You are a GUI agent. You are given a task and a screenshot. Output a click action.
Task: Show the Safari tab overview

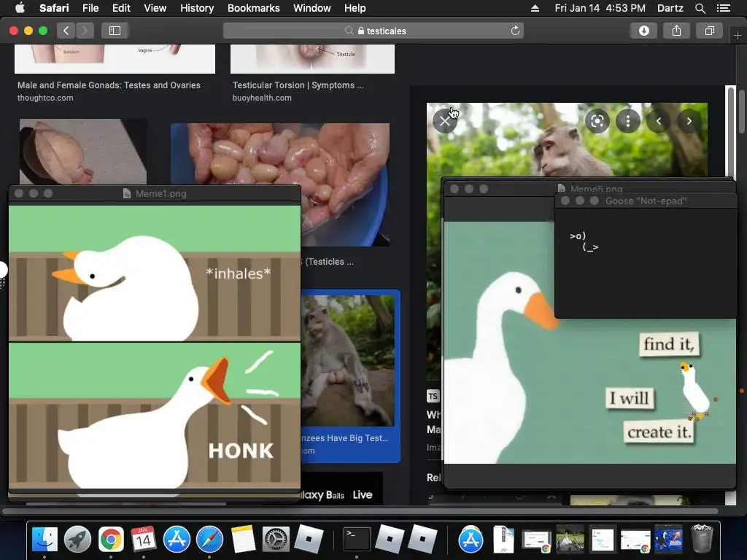point(709,31)
